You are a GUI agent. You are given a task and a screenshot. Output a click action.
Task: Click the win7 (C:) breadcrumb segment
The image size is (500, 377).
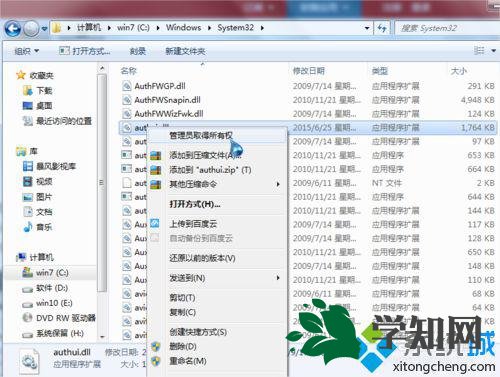click(x=133, y=28)
